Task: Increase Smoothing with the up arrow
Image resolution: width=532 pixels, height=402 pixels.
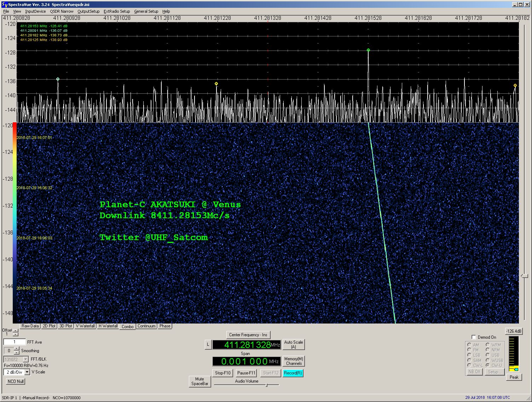Action: 16,349
